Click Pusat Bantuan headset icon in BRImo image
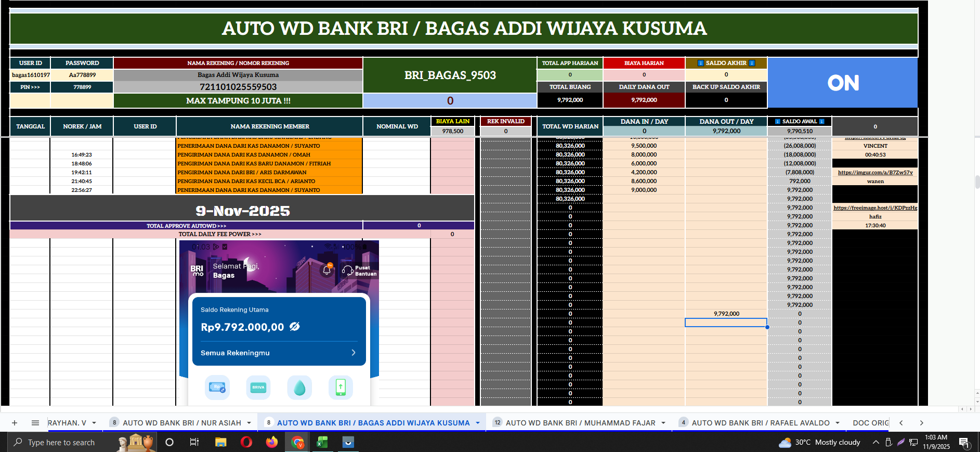Image resolution: width=980 pixels, height=452 pixels. click(x=347, y=270)
